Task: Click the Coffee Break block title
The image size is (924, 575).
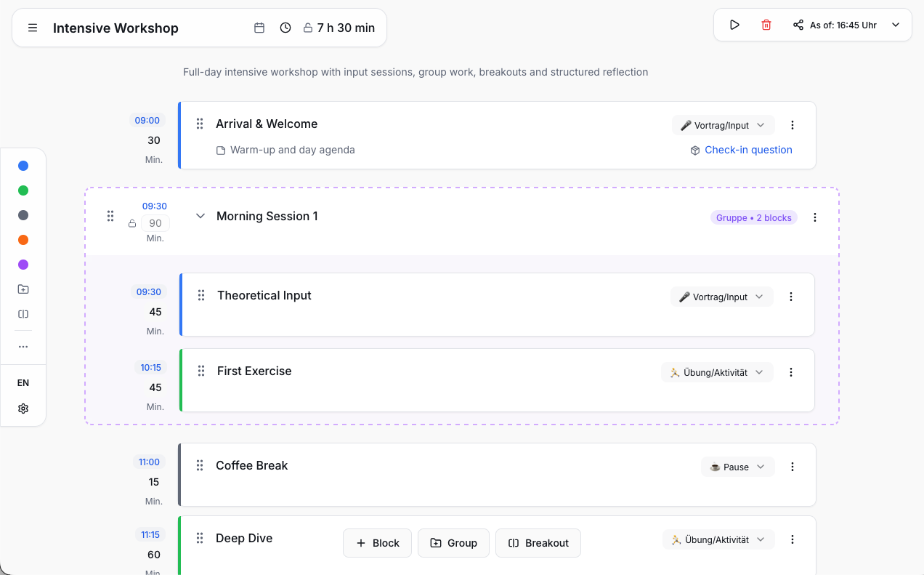Action: 252,465
